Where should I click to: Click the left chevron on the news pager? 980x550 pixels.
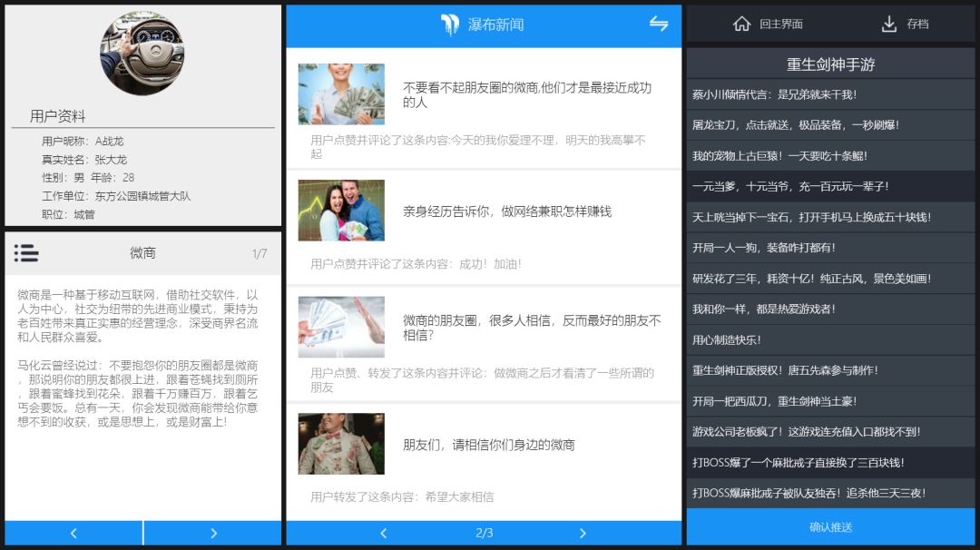coord(382,534)
